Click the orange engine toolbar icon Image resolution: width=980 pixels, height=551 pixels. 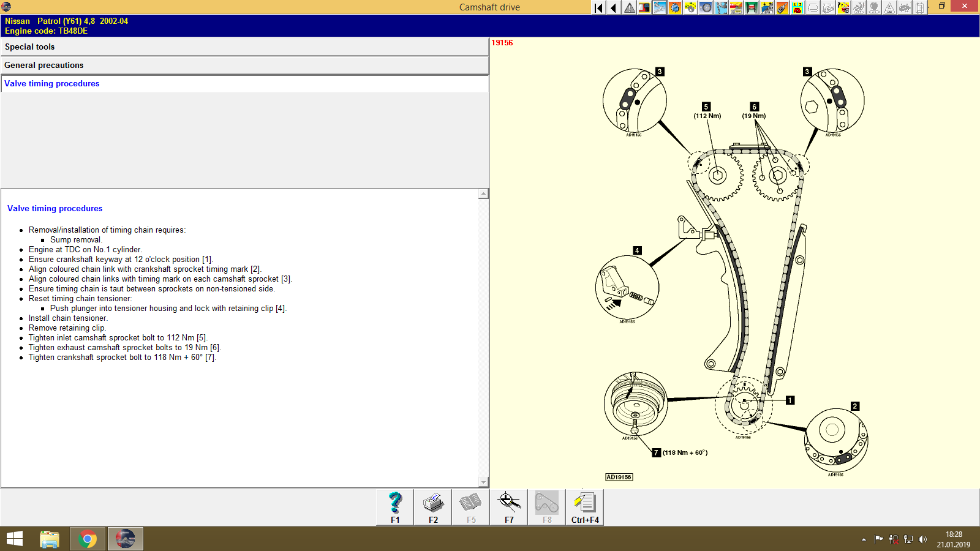pyautogui.click(x=675, y=8)
